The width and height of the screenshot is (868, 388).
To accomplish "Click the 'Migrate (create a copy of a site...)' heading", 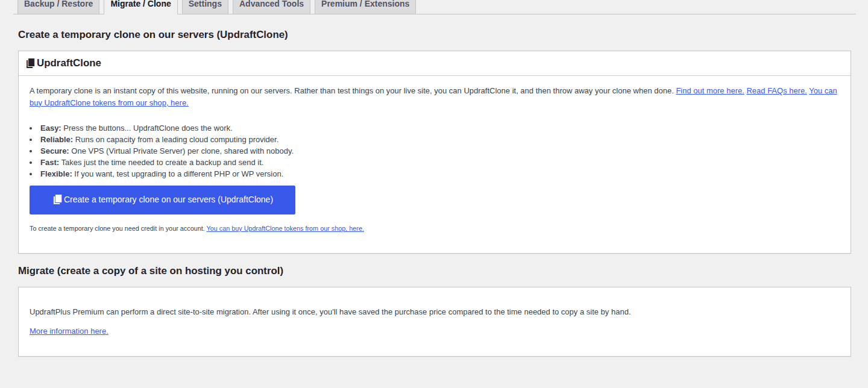I will 151,271.
